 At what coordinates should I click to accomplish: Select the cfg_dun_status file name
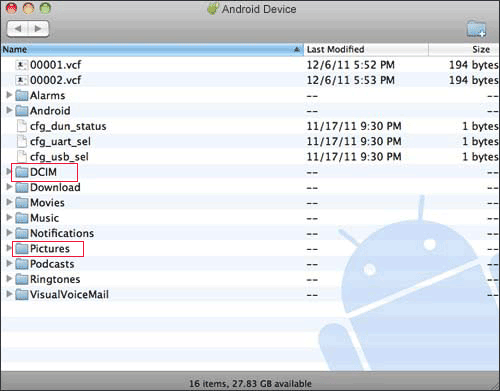(68, 126)
